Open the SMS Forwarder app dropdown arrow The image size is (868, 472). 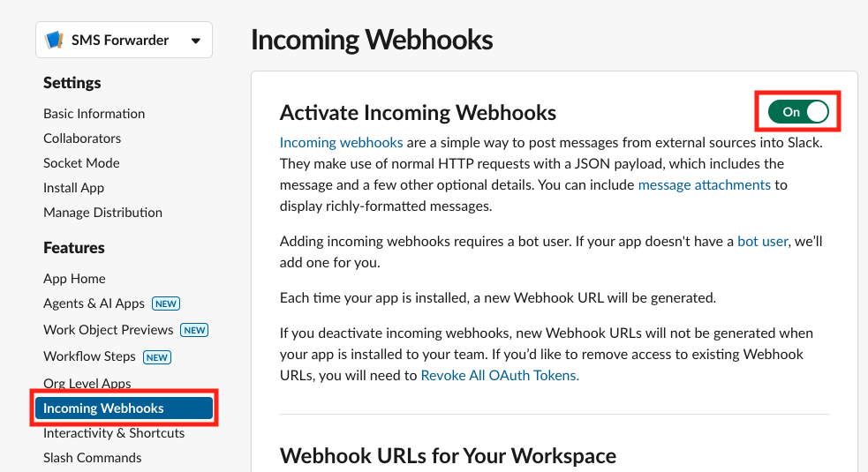[x=195, y=41]
